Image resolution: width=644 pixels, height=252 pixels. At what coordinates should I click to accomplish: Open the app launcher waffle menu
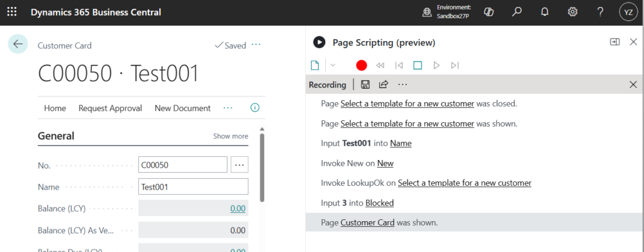point(12,12)
